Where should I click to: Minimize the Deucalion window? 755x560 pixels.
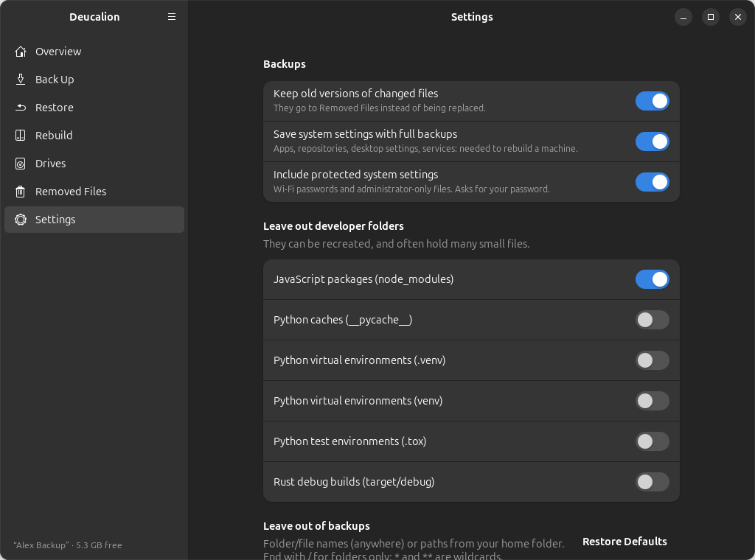point(683,17)
